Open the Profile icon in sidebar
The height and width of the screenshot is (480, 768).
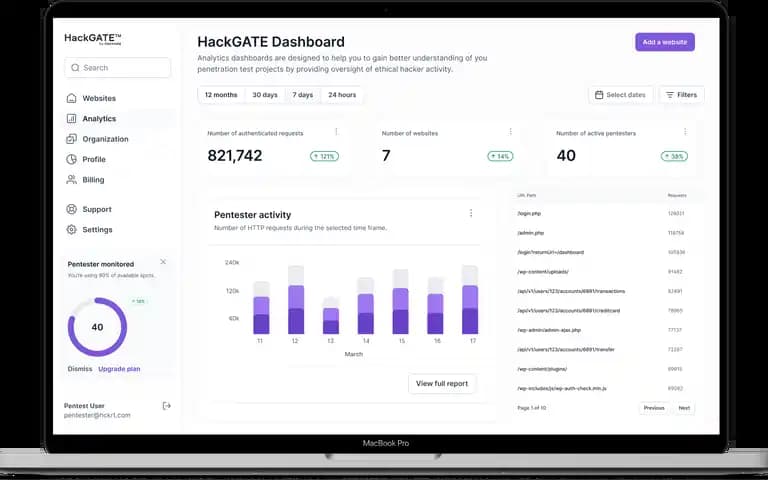click(72, 159)
